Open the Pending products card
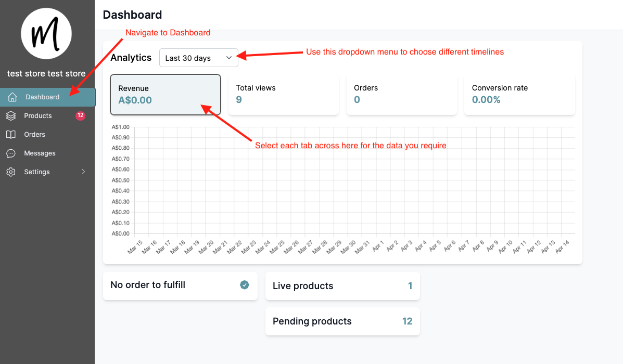Image resolution: width=623 pixels, height=364 pixels. tap(342, 321)
